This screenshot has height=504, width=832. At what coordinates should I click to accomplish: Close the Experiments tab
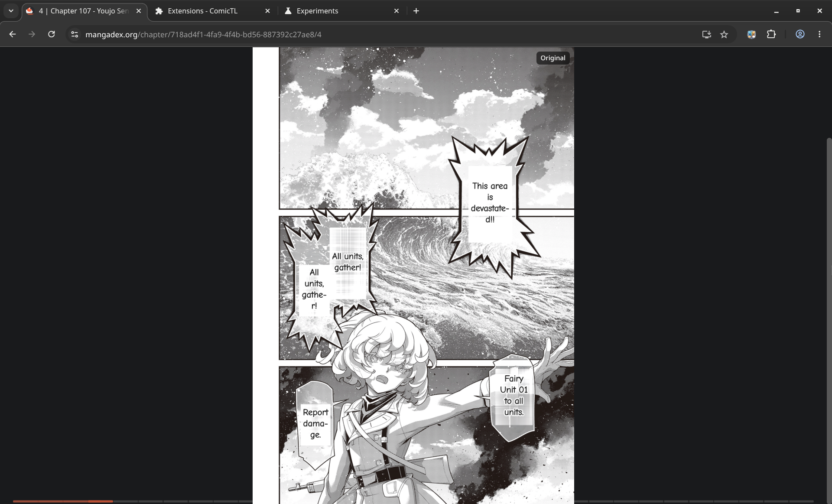pos(396,11)
